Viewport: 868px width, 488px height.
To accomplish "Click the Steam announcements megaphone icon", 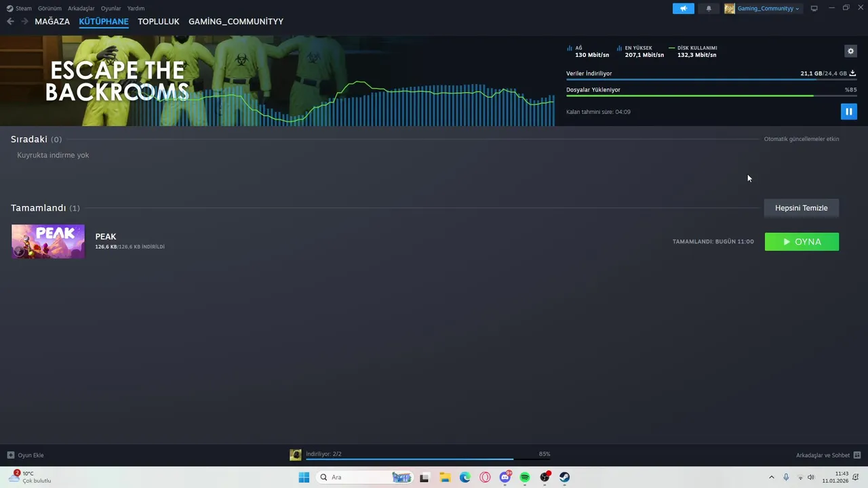I will click(x=683, y=8).
